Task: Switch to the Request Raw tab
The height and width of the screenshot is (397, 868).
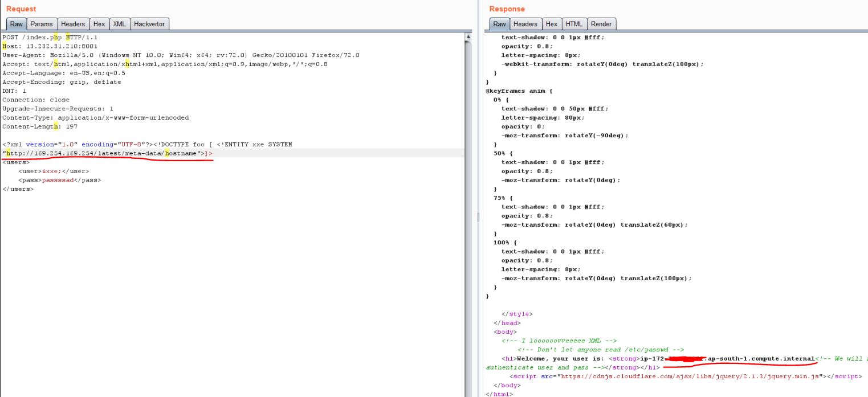Action: [x=17, y=24]
